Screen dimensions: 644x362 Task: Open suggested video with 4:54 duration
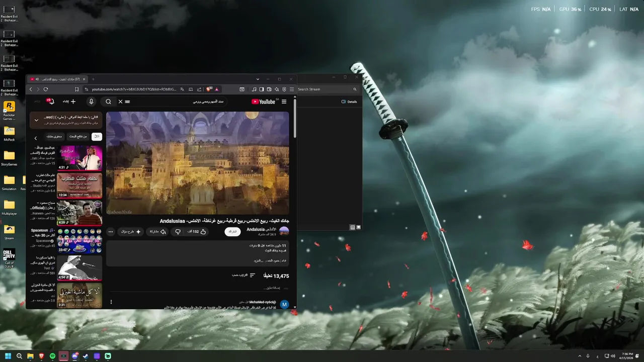[79, 268]
